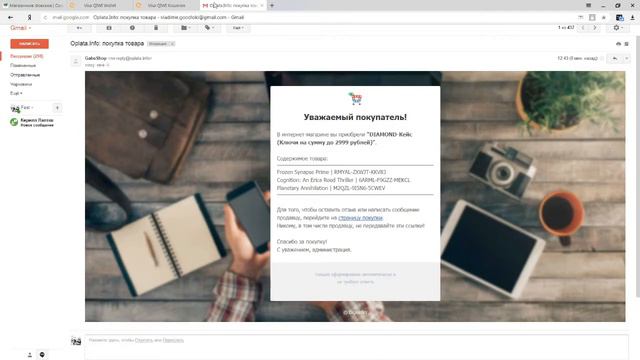Report spam with the exclamation icon
Image resolution: width=640 pixels, height=360 pixels.
[x=132, y=28]
